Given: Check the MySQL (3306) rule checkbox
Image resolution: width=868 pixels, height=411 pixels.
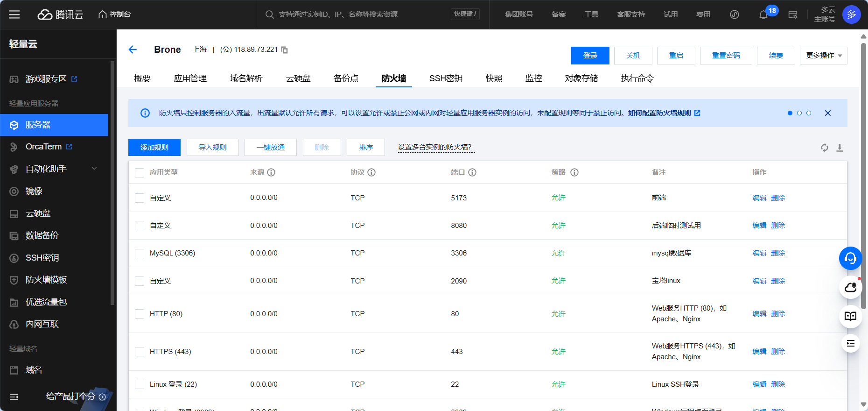Looking at the screenshot, I should (x=139, y=253).
